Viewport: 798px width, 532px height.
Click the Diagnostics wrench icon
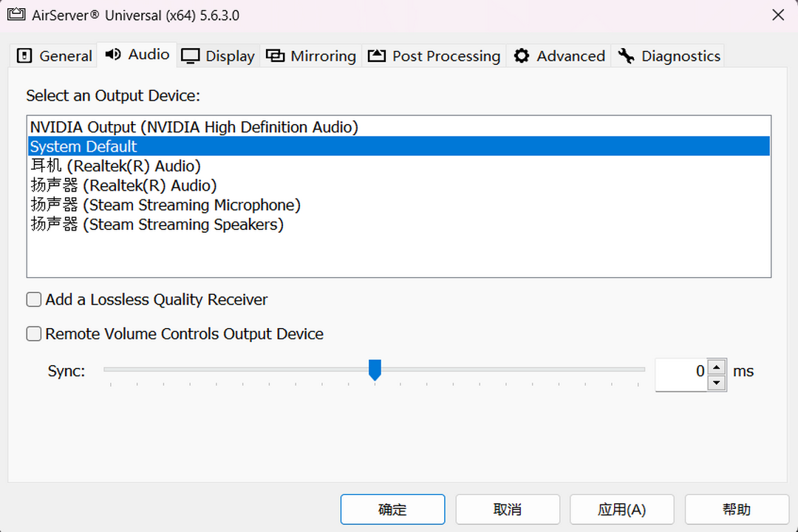[627, 55]
